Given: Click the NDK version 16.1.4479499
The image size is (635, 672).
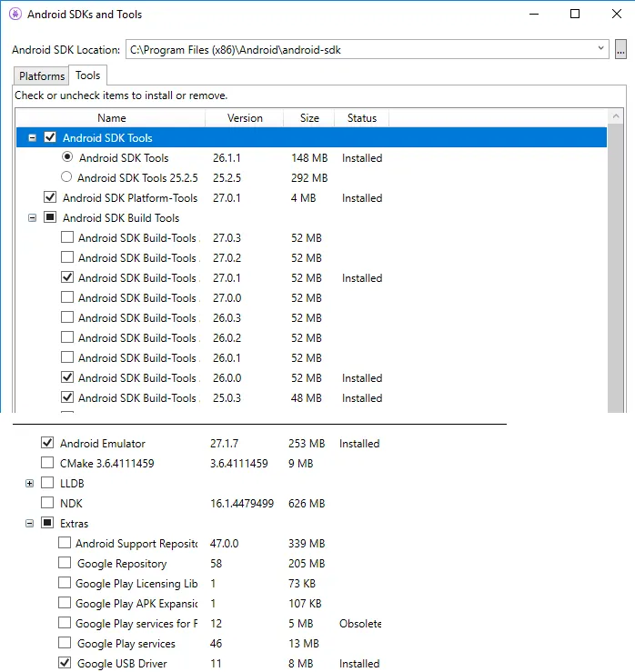Looking at the screenshot, I should 242,503.
